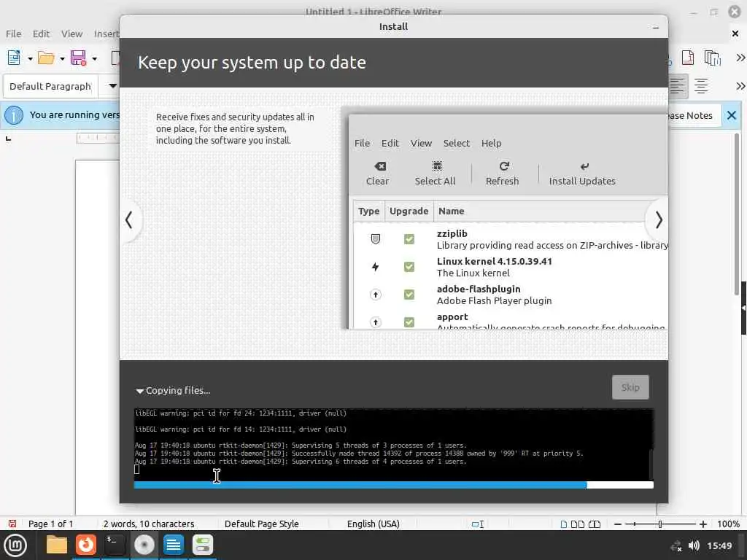Click the Writer vertical scrollbar
The width and height of the screenshot is (747, 560).
pyautogui.click(x=736, y=214)
